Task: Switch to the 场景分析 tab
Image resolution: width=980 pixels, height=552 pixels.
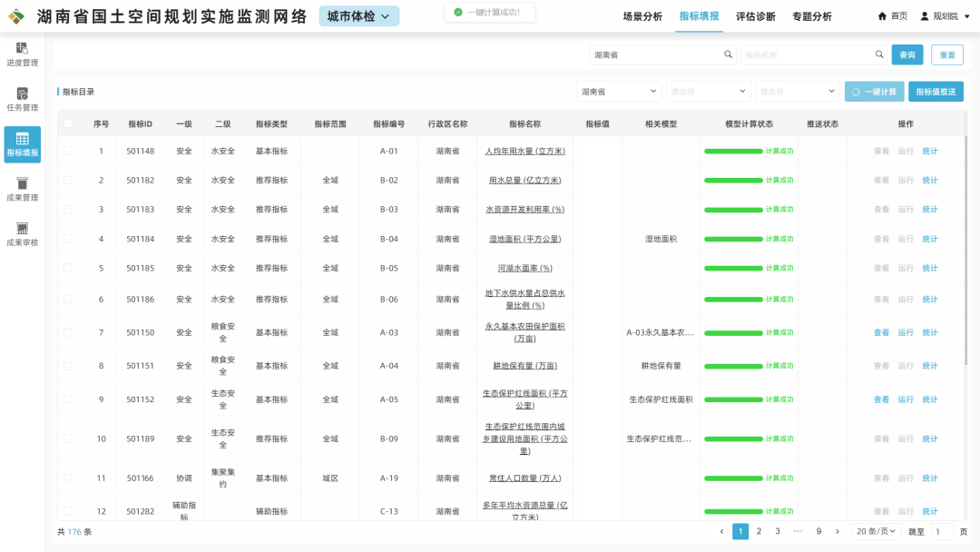Action: pos(642,16)
